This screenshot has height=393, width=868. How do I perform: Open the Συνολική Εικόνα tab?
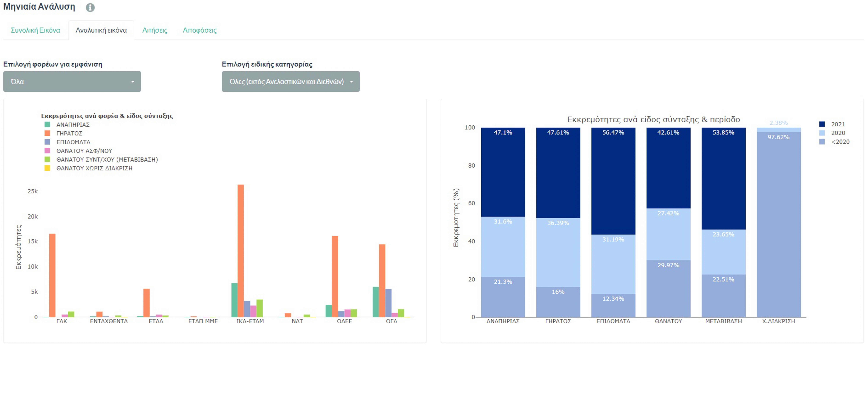(x=35, y=30)
